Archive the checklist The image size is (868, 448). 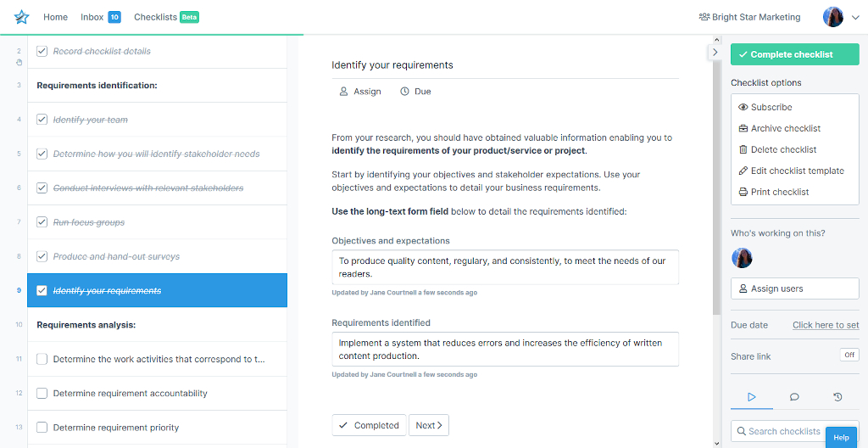click(x=780, y=128)
